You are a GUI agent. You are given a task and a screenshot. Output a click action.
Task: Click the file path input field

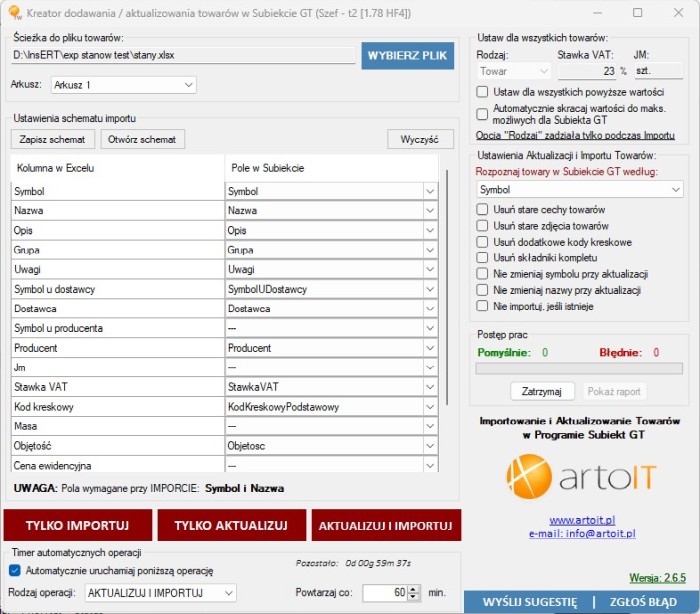(182, 57)
